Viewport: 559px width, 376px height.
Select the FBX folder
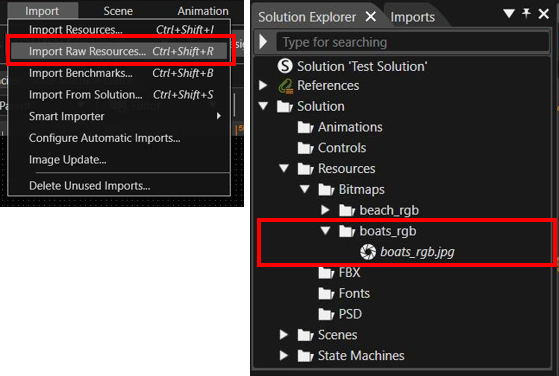(x=339, y=273)
